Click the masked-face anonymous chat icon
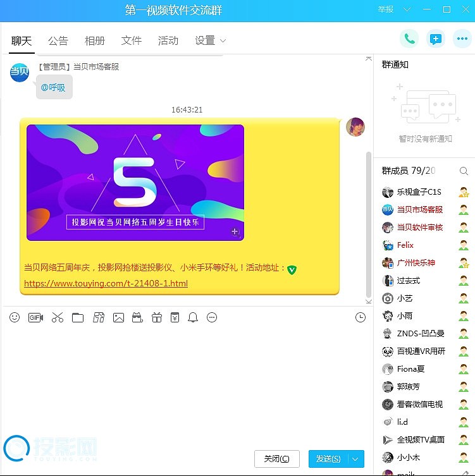The width and height of the screenshot is (475, 476). click(137, 317)
